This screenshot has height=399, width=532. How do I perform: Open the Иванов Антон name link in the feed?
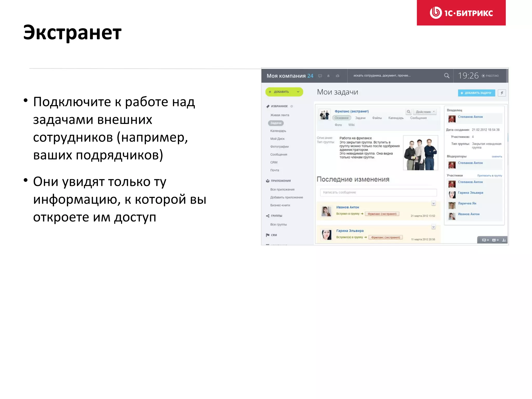(x=347, y=207)
